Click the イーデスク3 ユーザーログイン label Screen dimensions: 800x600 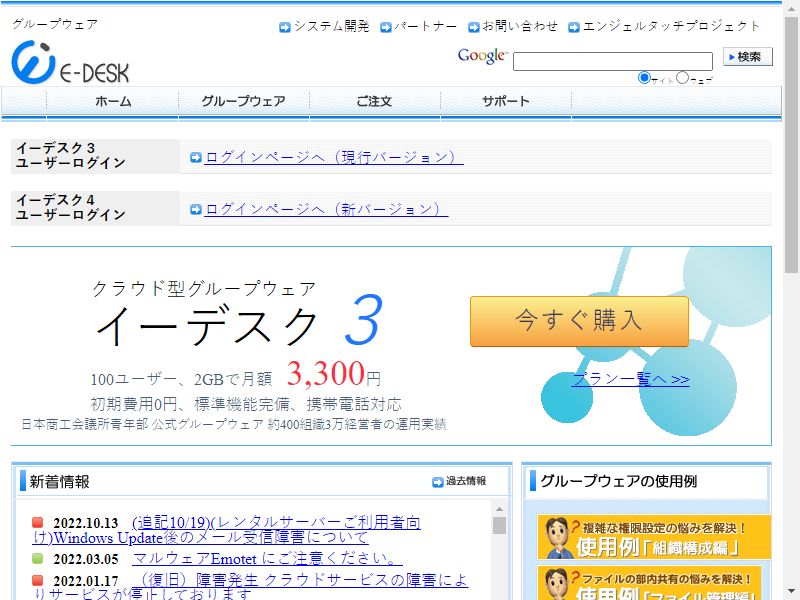tap(70, 156)
